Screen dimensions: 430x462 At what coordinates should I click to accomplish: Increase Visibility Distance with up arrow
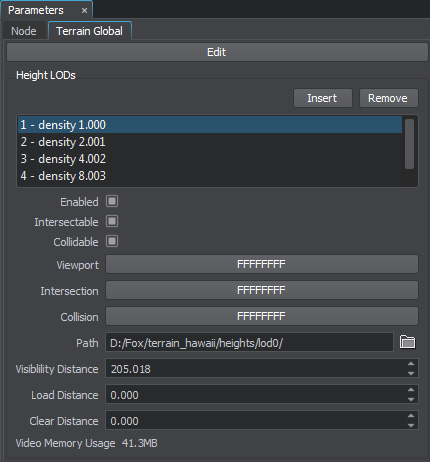(x=411, y=364)
